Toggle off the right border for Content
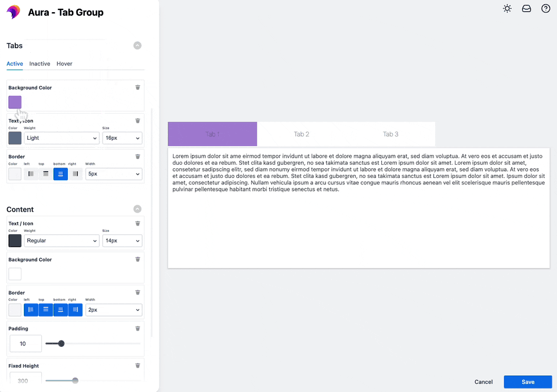 [x=75, y=310]
